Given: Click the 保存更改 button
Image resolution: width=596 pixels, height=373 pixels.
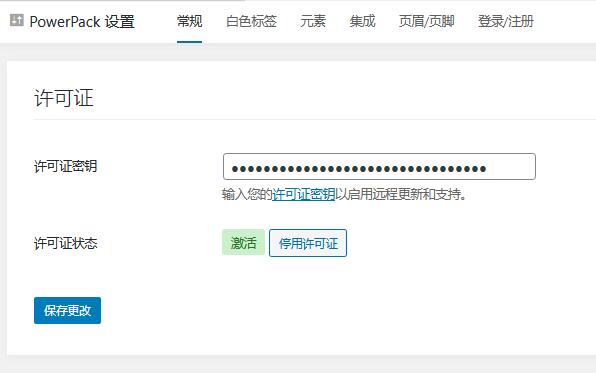Looking at the screenshot, I should [67, 311].
